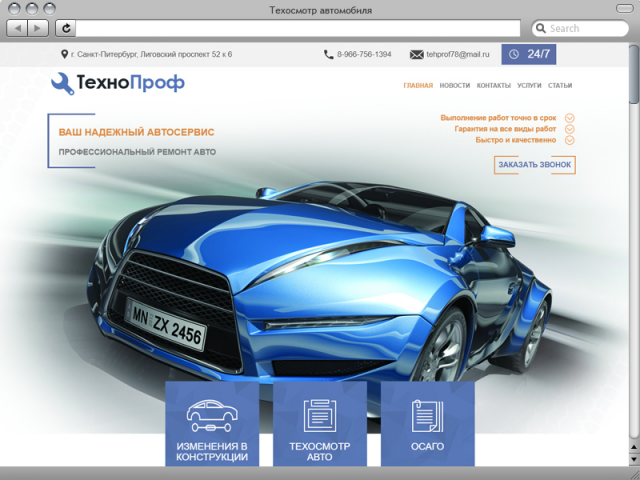Open the ГЛАВНАЯ menu item
The image size is (640, 480).
click(x=418, y=85)
